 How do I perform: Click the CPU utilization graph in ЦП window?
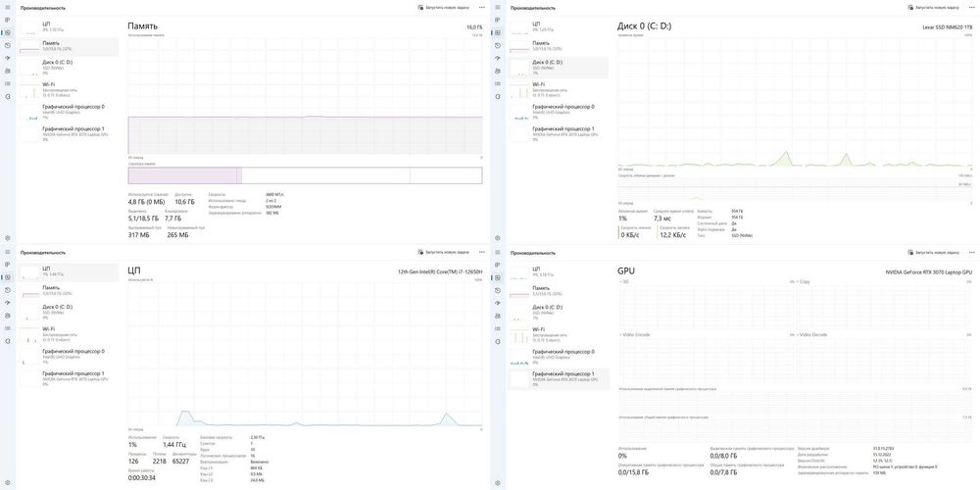pos(305,355)
